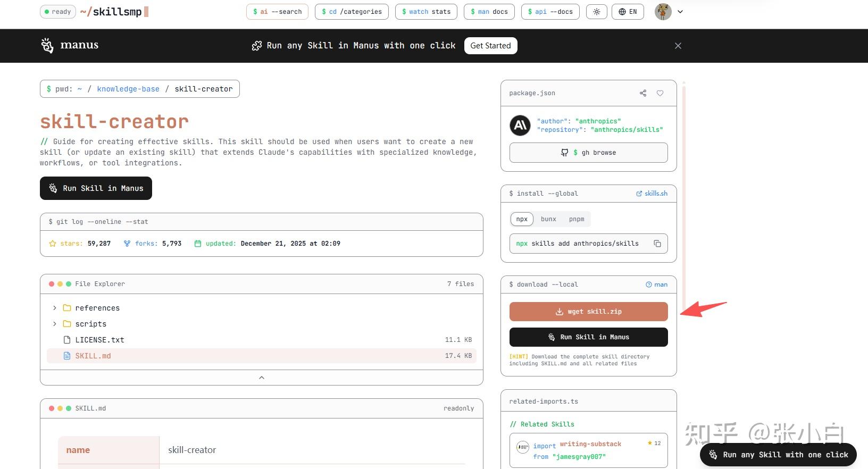
Task: Collapse the File Explorer panel chevron
Action: pyautogui.click(x=261, y=378)
